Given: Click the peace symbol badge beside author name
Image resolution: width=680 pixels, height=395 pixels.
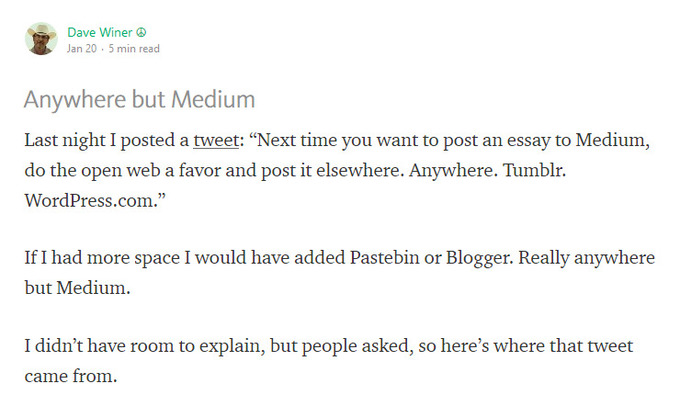Looking at the screenshot, I should [141, 33].
